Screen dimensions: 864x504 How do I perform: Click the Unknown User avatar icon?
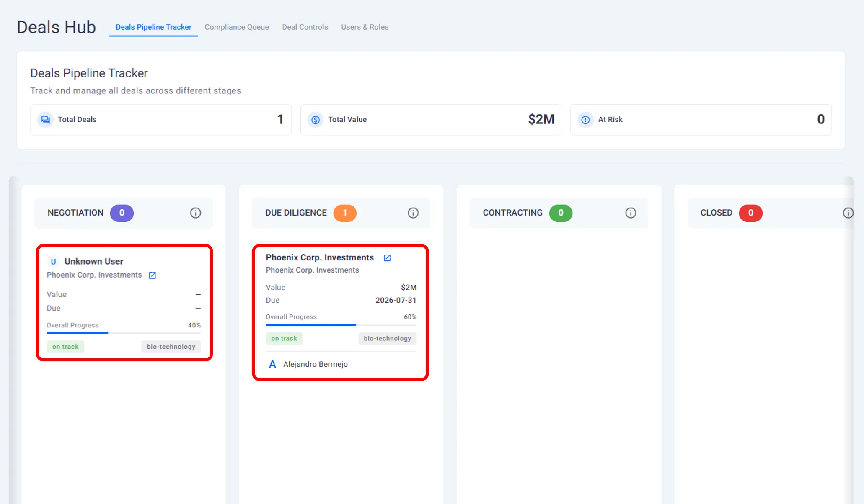coord(53,262)
